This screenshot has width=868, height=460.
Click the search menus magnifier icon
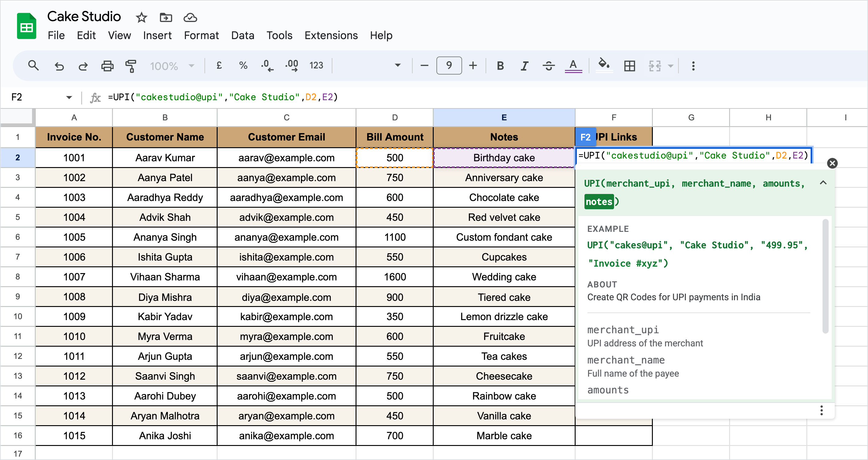tap(33, 65)
